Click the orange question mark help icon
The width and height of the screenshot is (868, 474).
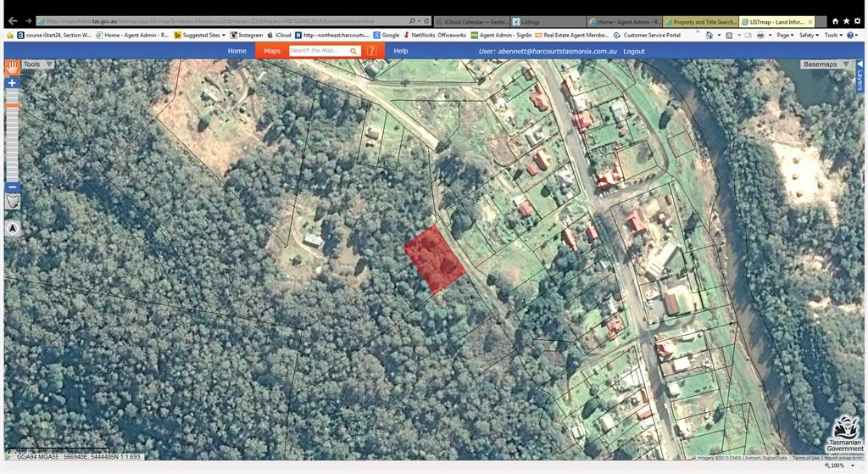coord(371,51)
